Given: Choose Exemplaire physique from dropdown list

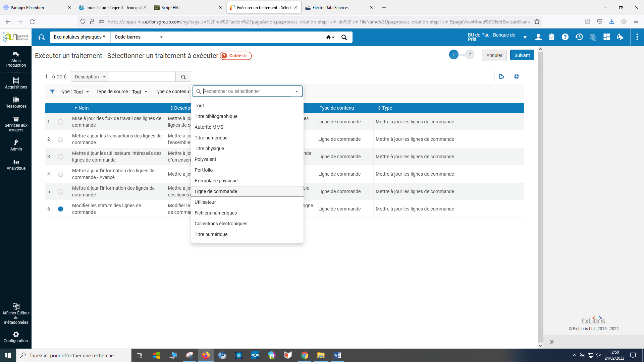Looking at the screenshot, I should [216, 181].
